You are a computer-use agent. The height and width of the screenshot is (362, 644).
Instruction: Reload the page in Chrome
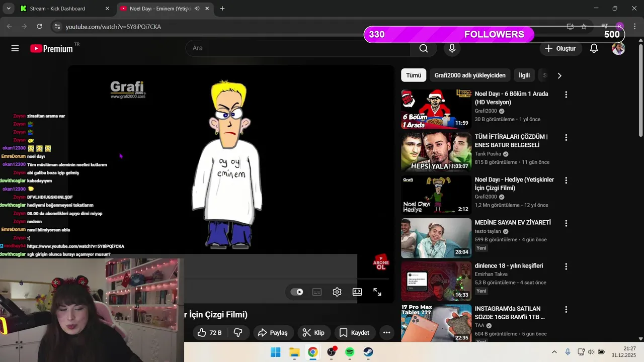(x=39, y=26)
